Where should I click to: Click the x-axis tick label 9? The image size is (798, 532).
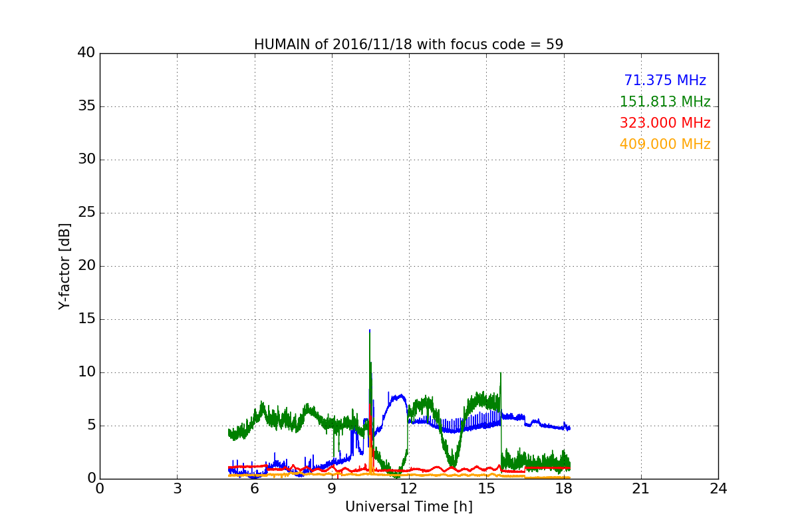pyautogui.click(x=331, y=489)
